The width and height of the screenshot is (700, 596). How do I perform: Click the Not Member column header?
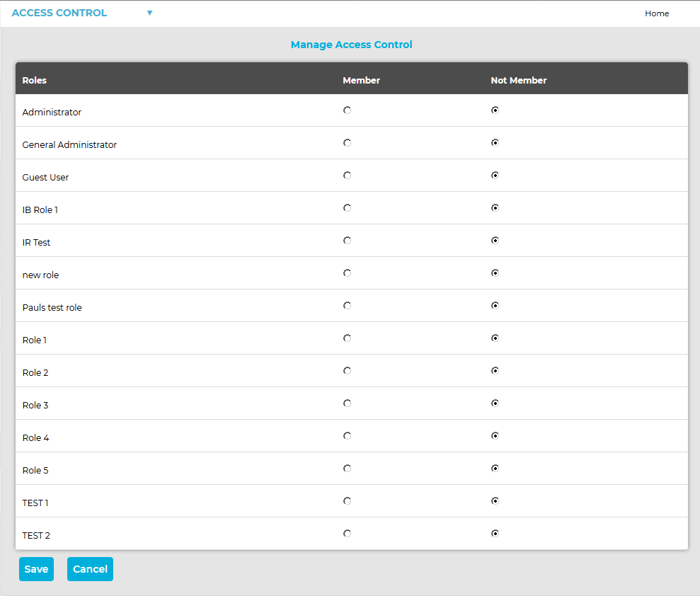[519, 81]
